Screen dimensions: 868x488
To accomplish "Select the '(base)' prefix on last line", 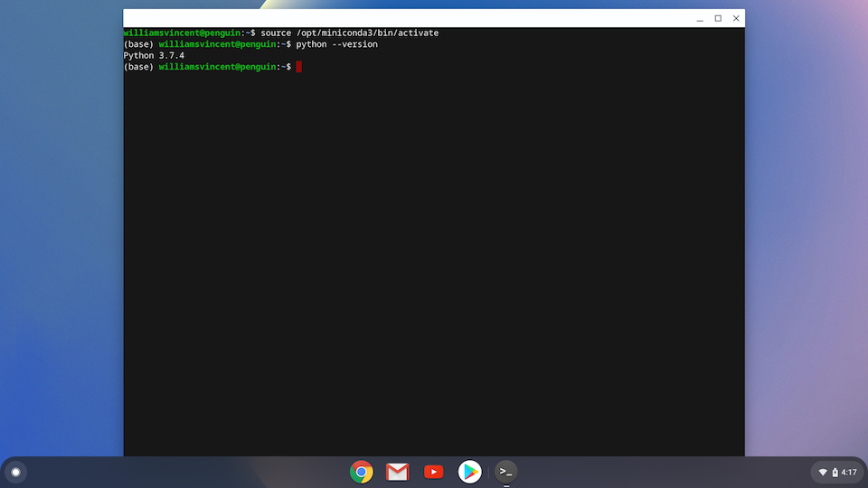I will pos(138,67).
